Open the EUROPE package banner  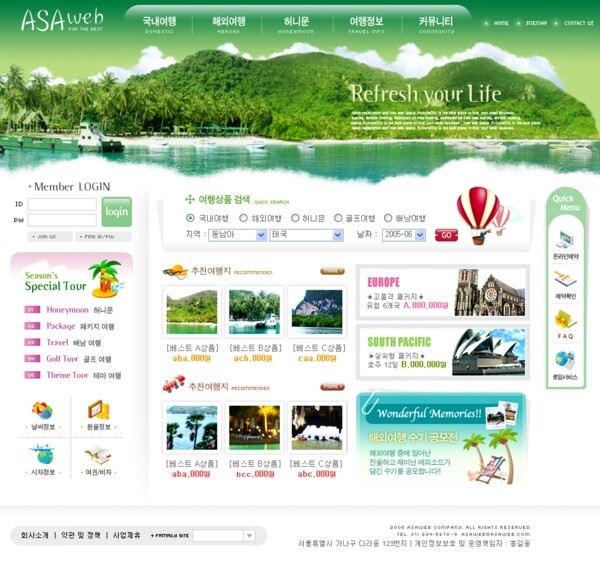tap(443, 292)
